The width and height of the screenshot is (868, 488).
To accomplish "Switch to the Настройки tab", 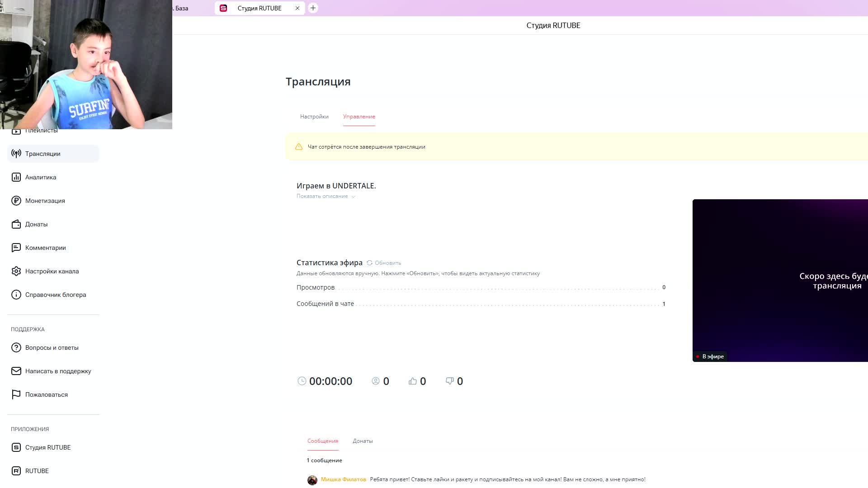I will tap(314, 117).
